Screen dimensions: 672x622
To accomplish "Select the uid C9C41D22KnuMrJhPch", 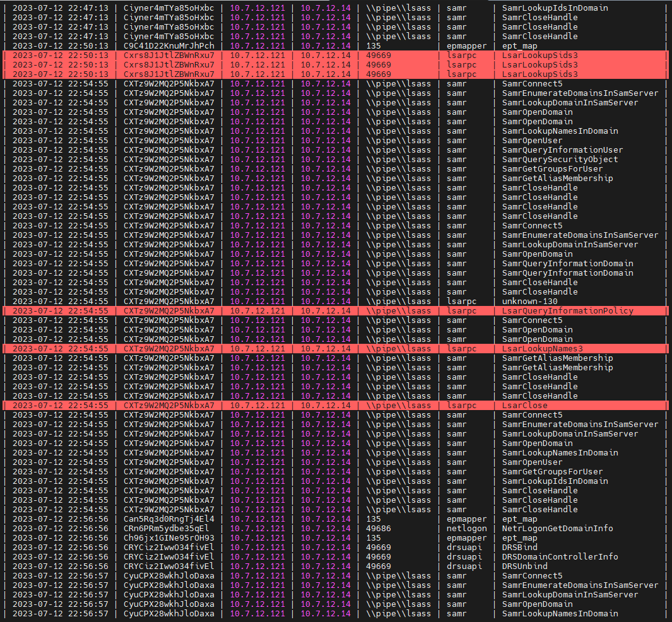I will (x=169, y=46).
